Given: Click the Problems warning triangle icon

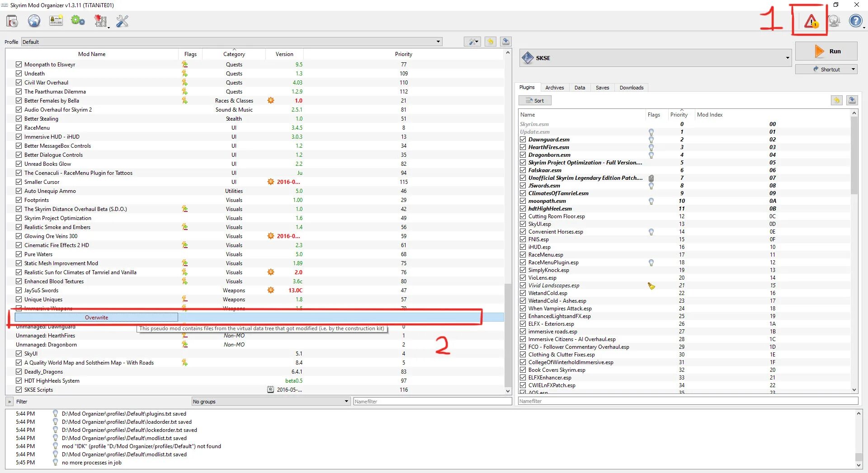Looking at the screenshot, I should point(811,21).
